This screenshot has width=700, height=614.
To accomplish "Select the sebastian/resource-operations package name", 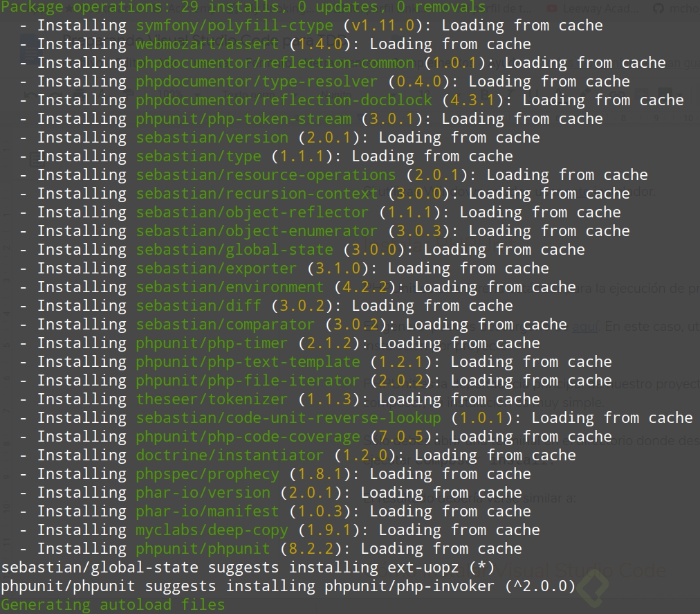I will point(266,175).
